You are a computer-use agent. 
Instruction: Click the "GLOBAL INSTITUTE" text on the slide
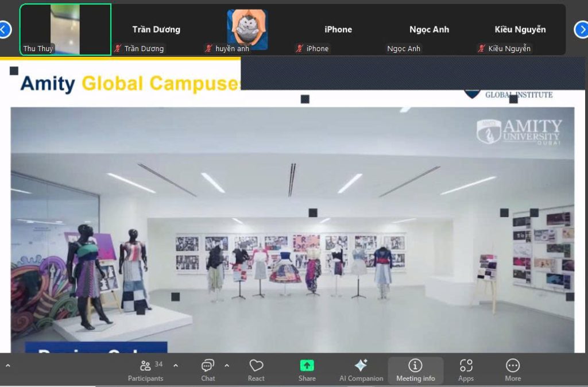tap(519, 95)
